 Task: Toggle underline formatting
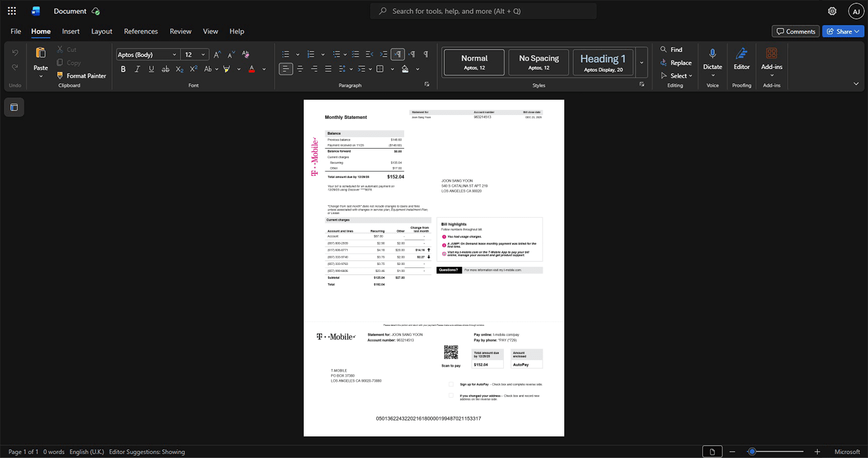coord(151,69)
